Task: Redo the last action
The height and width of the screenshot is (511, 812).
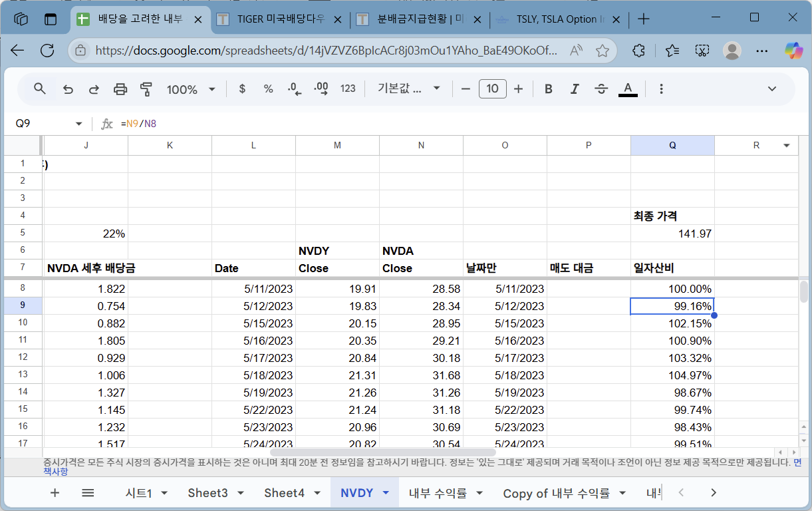Action: [x=94, y=89]
